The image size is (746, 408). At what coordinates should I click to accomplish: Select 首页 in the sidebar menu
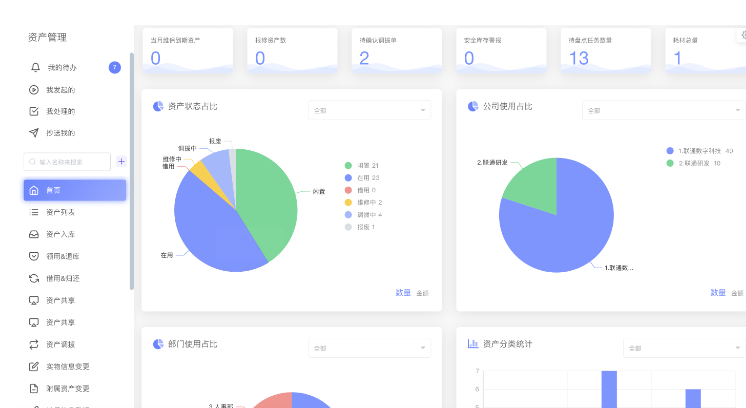pyautogui.click(x=75, y=190)
